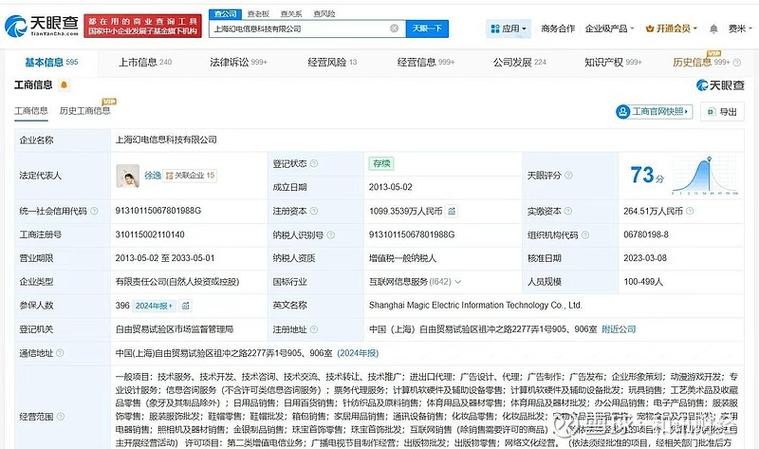Click help icon next to 历史信息 tab
The height and width of the screenshot is (449, 759).
click(737, 62)
